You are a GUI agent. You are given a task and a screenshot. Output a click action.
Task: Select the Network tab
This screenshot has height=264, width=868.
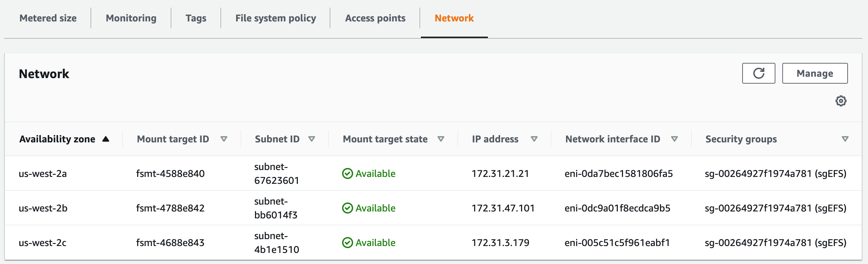coord(454,18)
